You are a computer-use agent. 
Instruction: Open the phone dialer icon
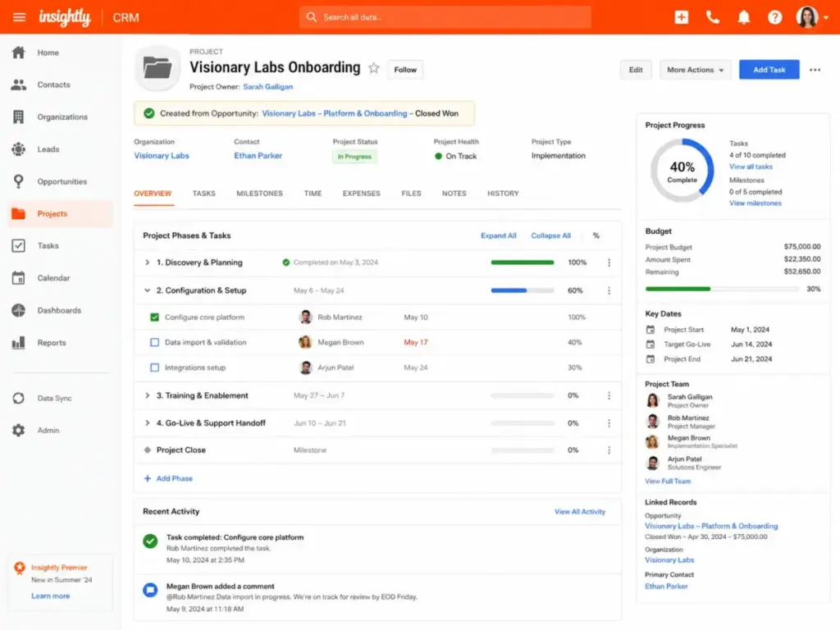713,17
